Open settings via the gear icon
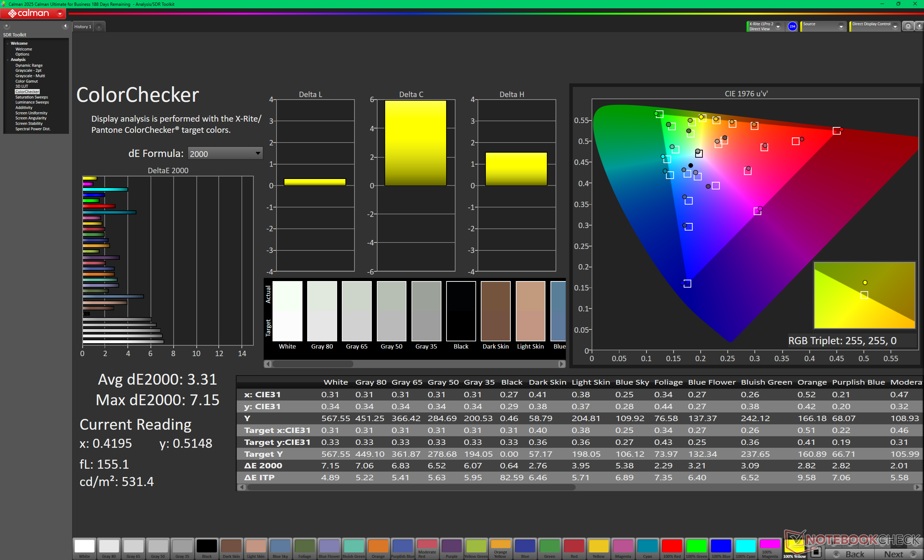 pos(908,26)
